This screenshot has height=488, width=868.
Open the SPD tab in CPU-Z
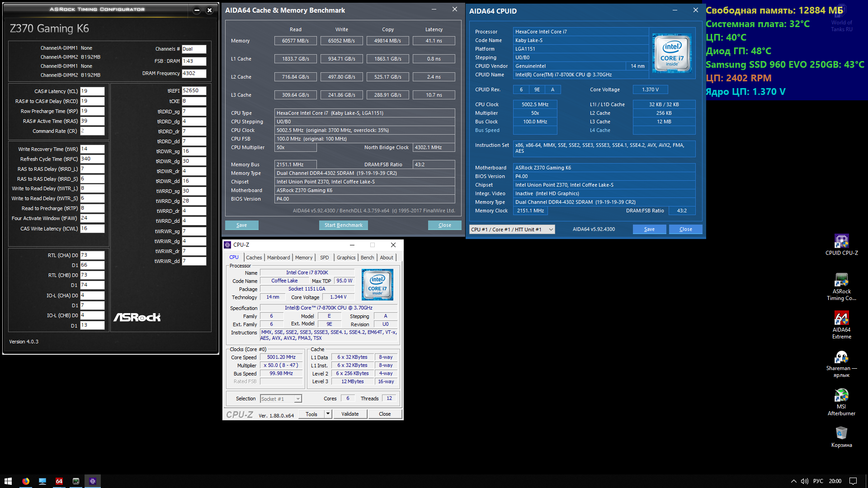coord(324,258)
